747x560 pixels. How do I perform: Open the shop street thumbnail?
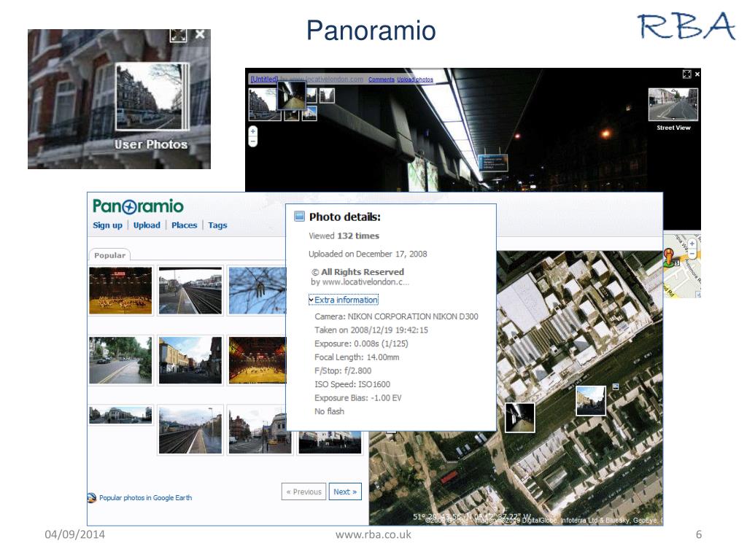(x=190, y=360)
